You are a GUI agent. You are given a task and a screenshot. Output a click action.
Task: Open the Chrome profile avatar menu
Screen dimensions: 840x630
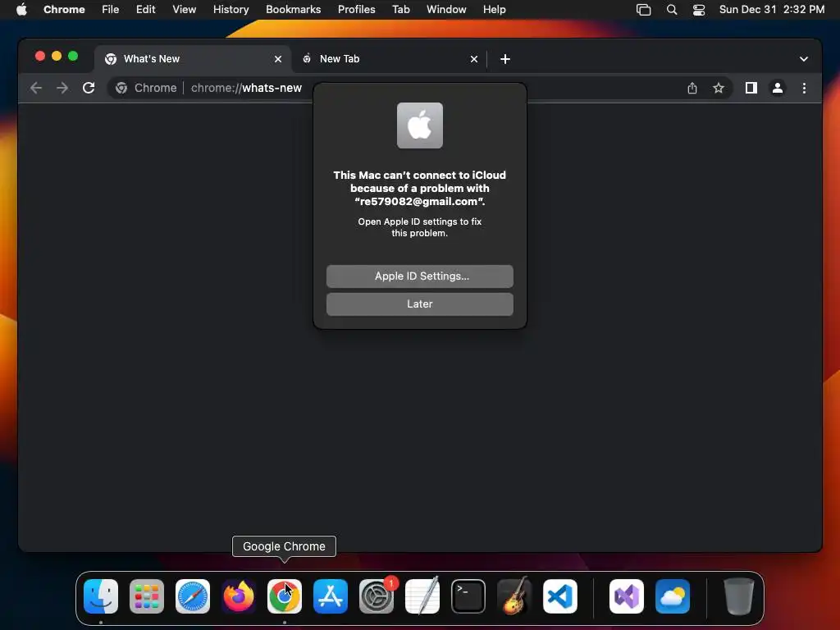[x=778, y=88]
